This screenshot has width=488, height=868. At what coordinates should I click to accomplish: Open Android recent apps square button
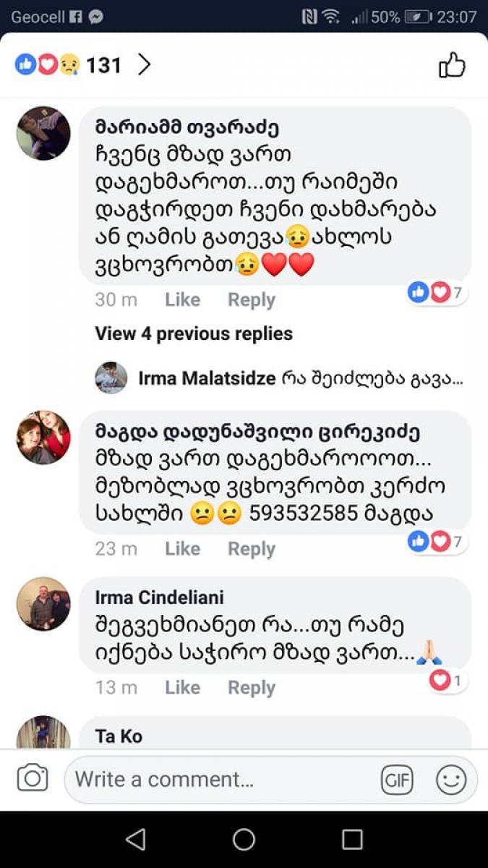click(352, 839)
